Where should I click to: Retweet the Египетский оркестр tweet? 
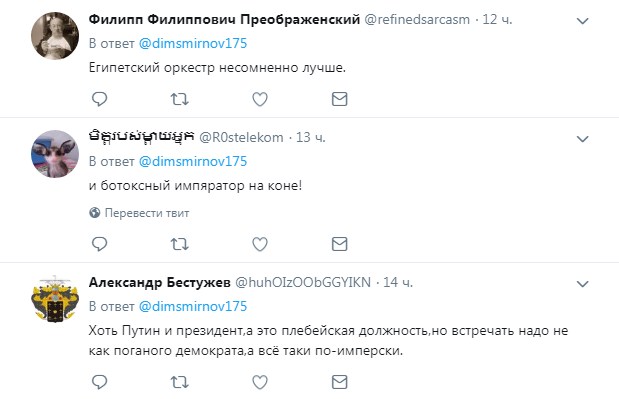pos(180,99)
